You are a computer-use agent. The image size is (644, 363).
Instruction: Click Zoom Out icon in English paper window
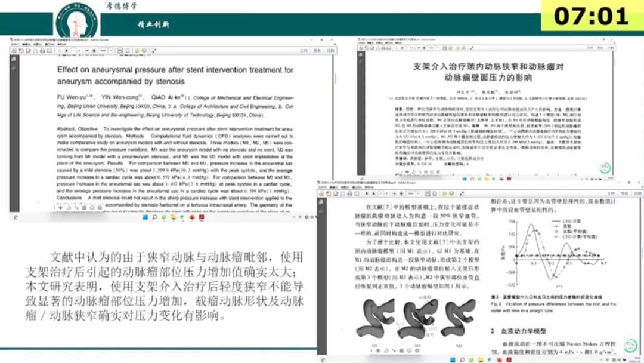[87, 51]
